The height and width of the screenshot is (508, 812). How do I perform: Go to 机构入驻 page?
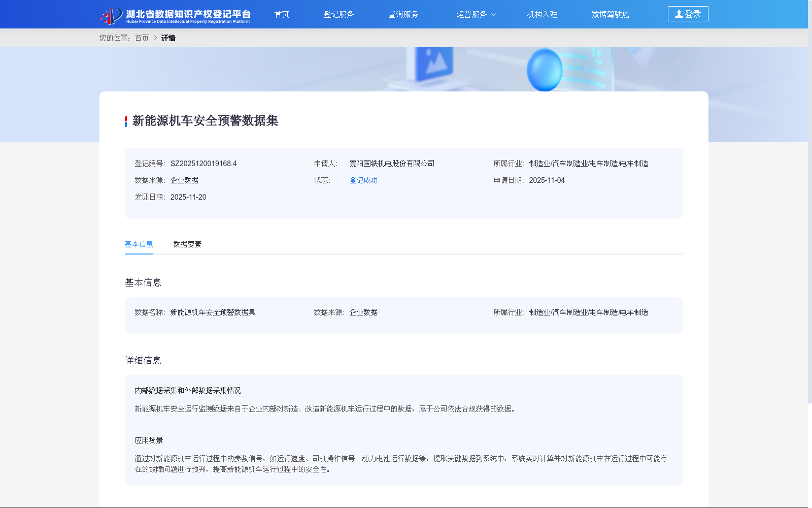click(x=542, y=14)
